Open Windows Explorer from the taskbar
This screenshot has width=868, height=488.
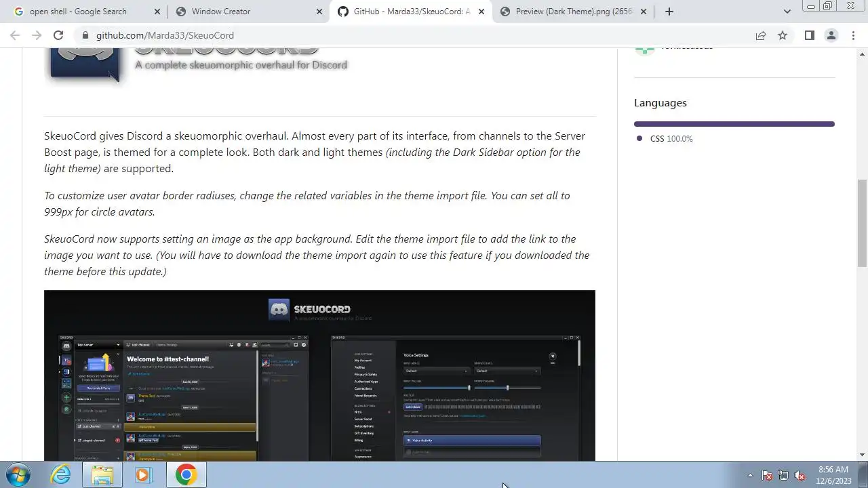102,474
